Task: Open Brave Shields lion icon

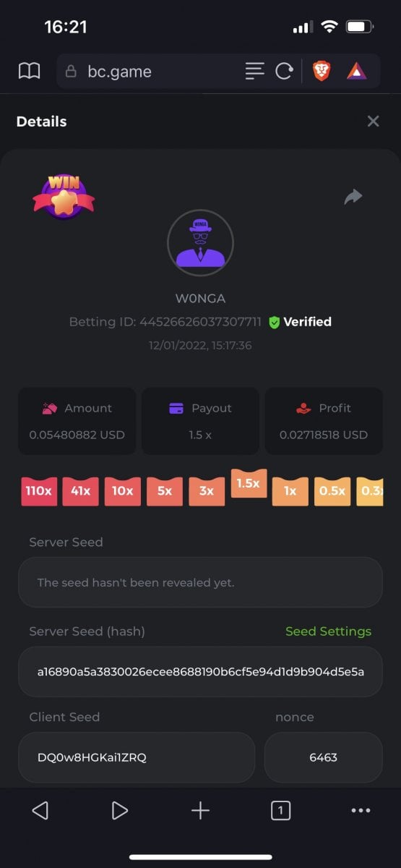Action: pyautogui.click(x=321, y=71)
